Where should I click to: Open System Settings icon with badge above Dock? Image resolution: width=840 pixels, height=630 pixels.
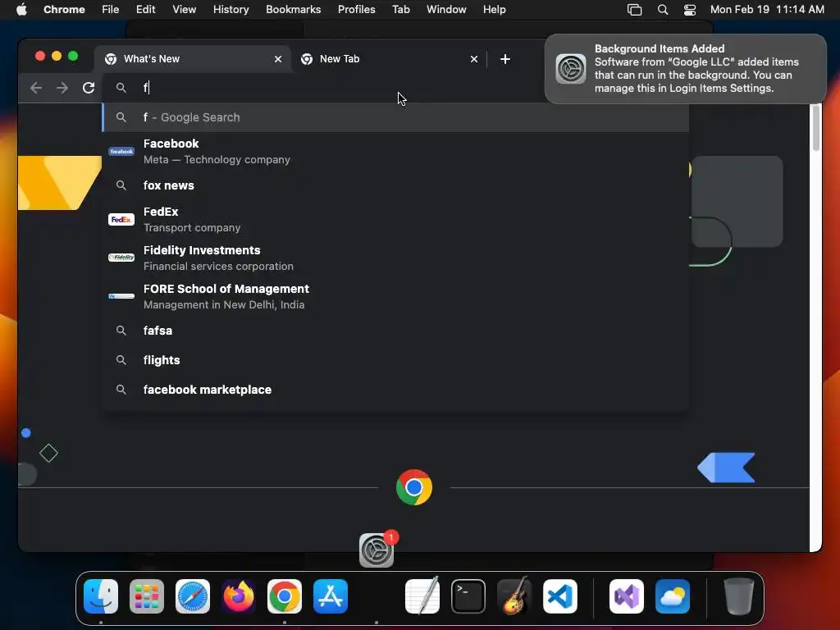tap(377, 550)
